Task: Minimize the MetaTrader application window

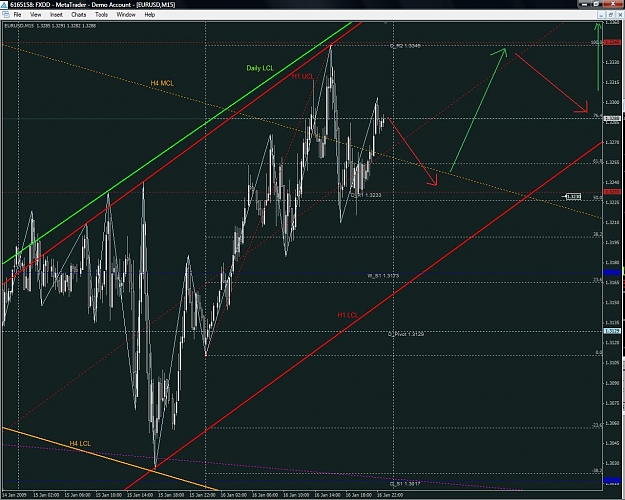Action: click(584, 4)
